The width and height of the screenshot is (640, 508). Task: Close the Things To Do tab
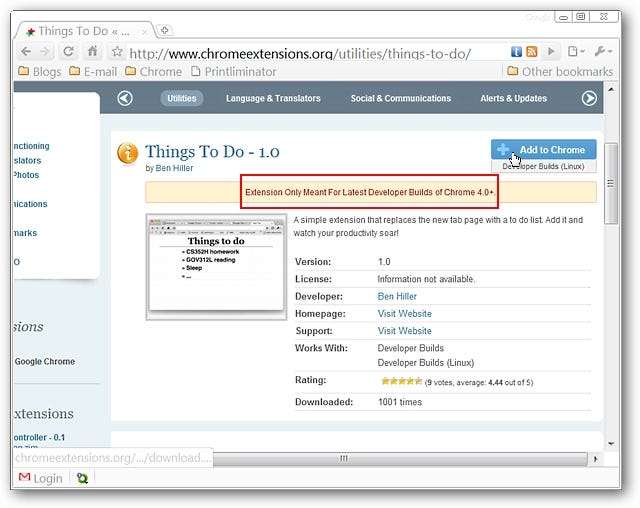[144, 31]
